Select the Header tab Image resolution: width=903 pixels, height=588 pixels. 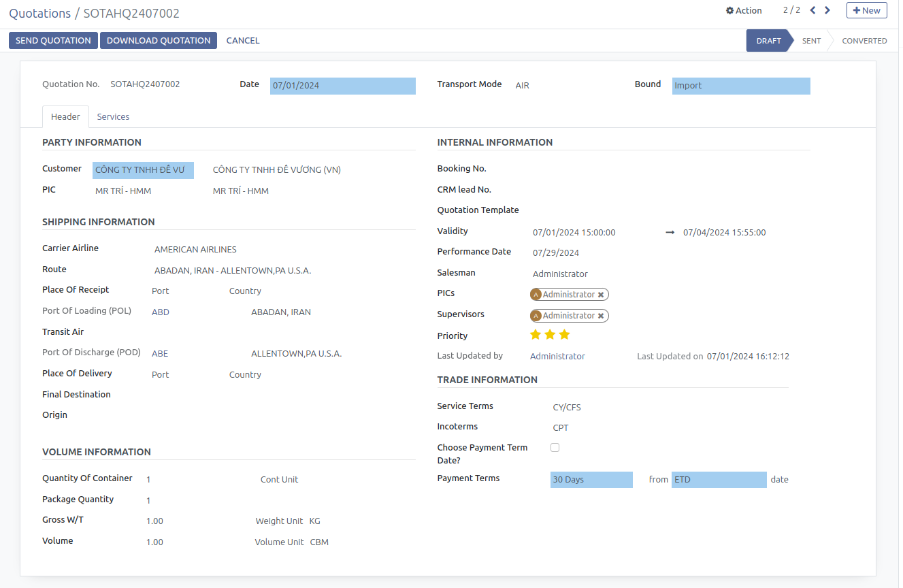(65, 117)
